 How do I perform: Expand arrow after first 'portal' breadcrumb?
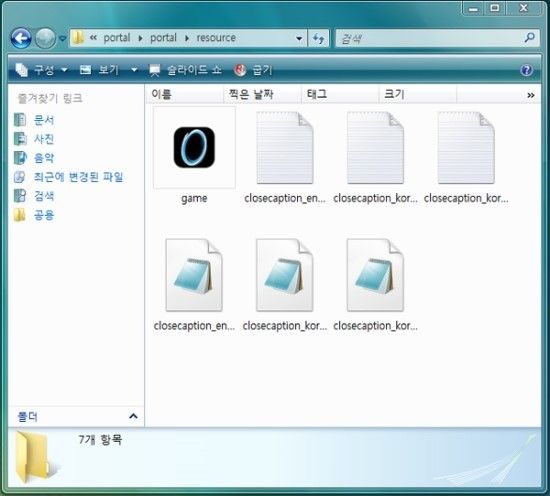coord(140,38)
